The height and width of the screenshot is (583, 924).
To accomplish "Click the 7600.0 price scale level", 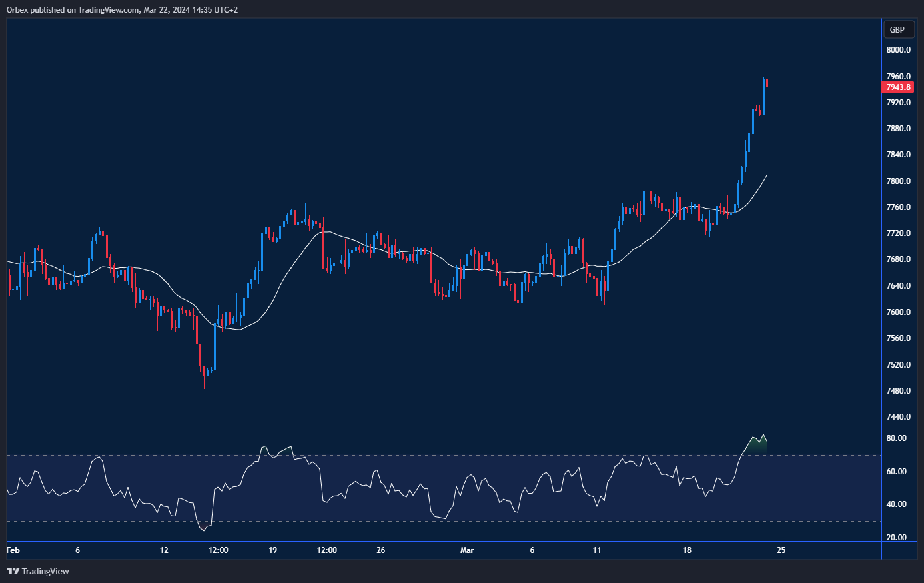I will 898,312.
